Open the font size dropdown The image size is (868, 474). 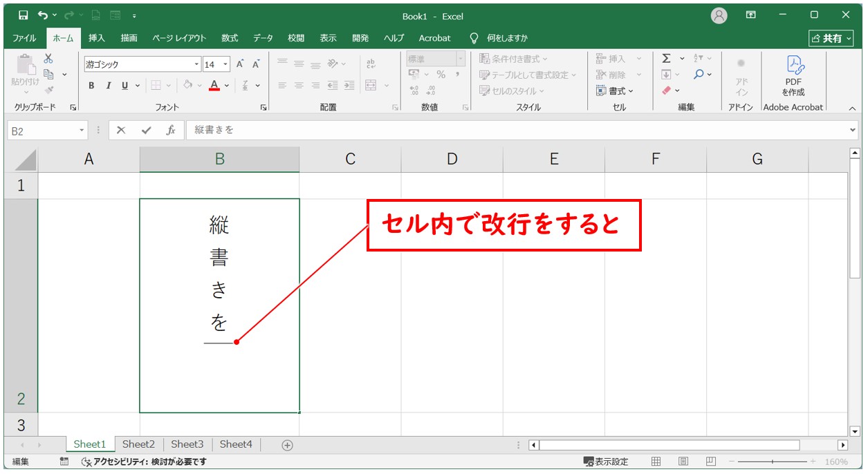(x=225, y=64)
